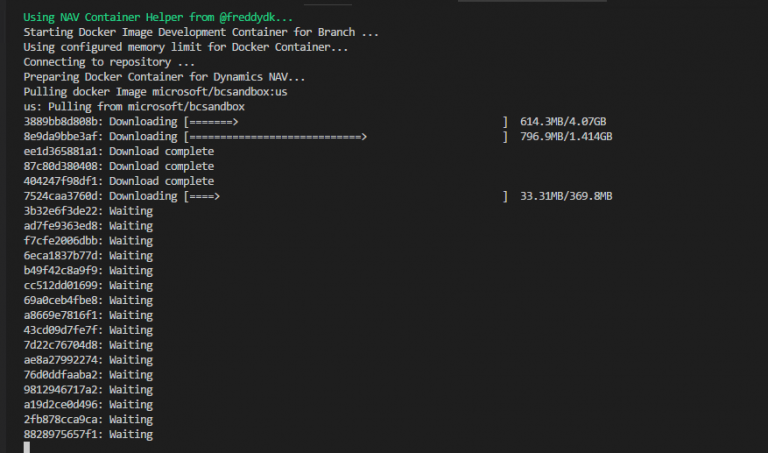Viewport: 768px width, 453px height.
Task: Click the 'ee1d365881a1: Download complete' line
Action: click(118, 152)
